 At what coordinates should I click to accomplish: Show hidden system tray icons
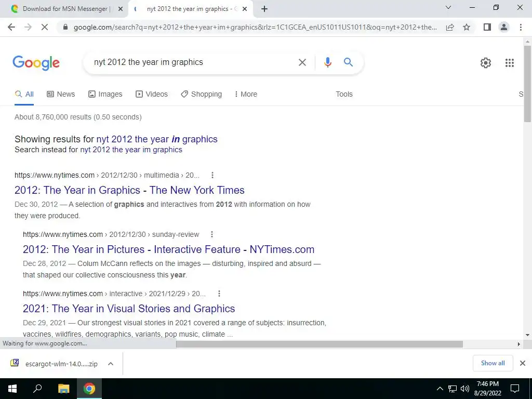440,389
